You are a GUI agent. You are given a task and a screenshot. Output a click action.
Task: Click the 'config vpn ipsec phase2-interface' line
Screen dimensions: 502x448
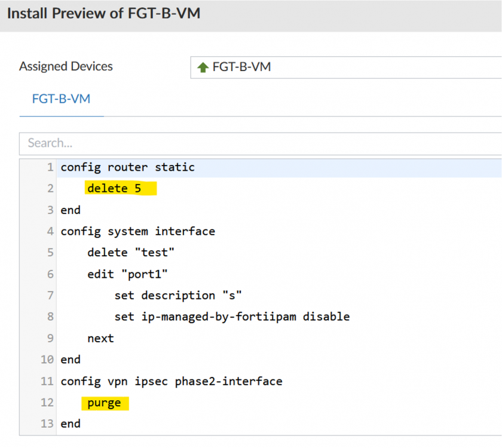coord(171,381)
